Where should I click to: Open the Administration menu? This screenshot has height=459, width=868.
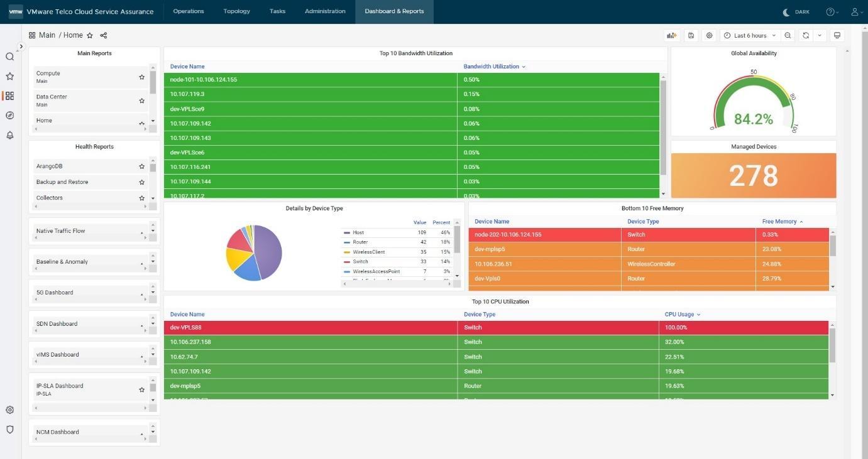[325, 11]
